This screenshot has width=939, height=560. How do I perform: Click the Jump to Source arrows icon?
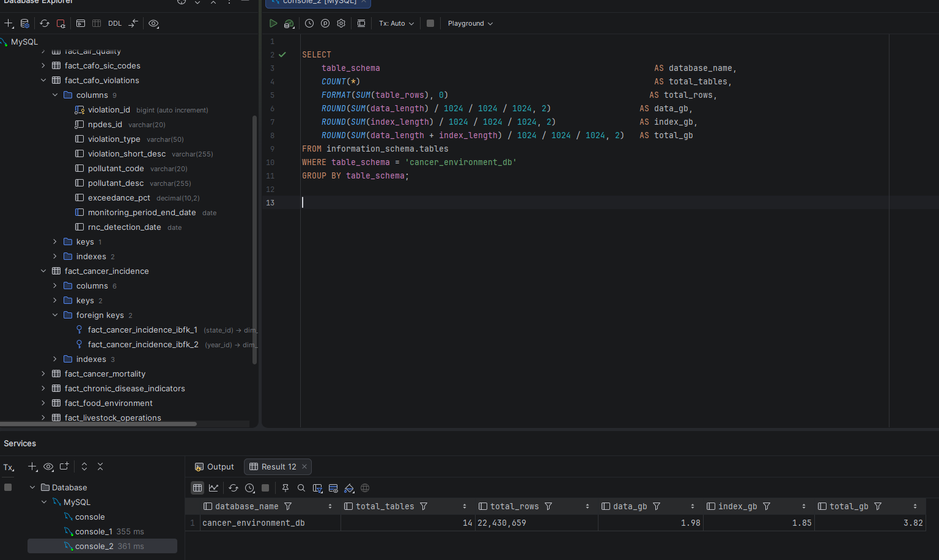pyautogui.click(x=133, y=23)
